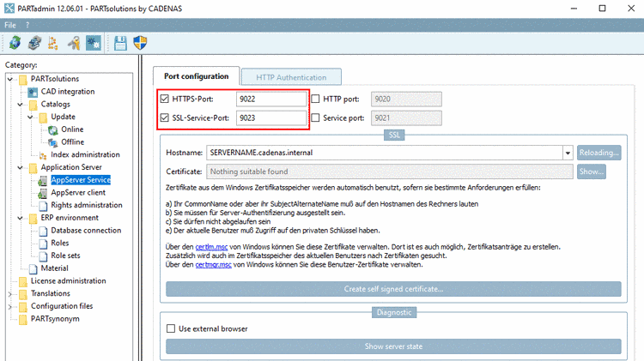Click the Material page icon
This screenshot has height=361, width=644.
[x=33, y=268]
